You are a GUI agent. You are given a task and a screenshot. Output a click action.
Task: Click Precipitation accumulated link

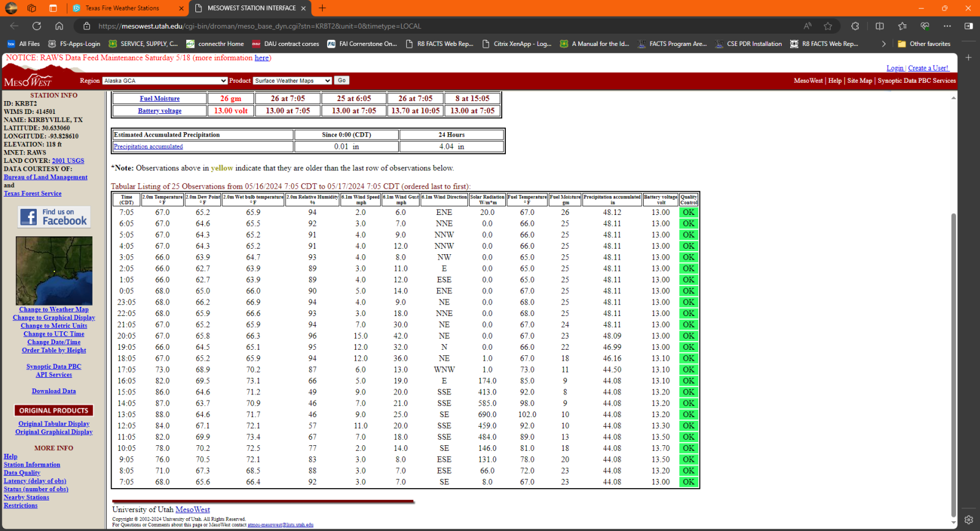coord(148,146)
